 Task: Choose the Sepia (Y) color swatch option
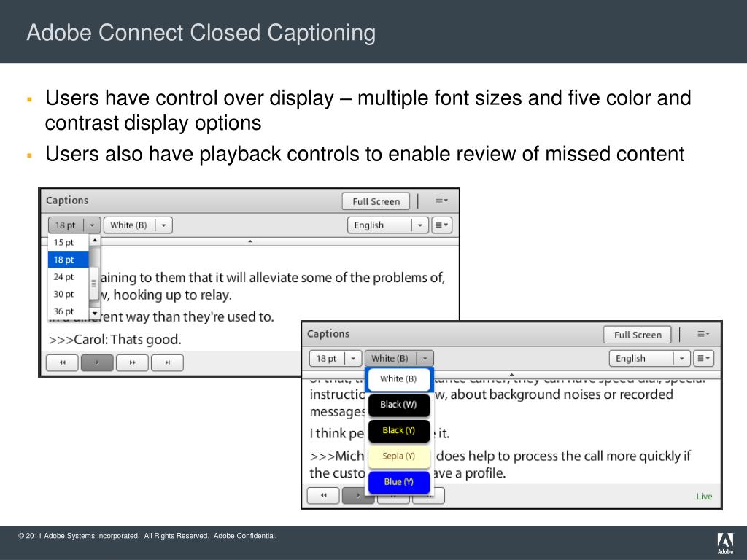click(399, 456)
